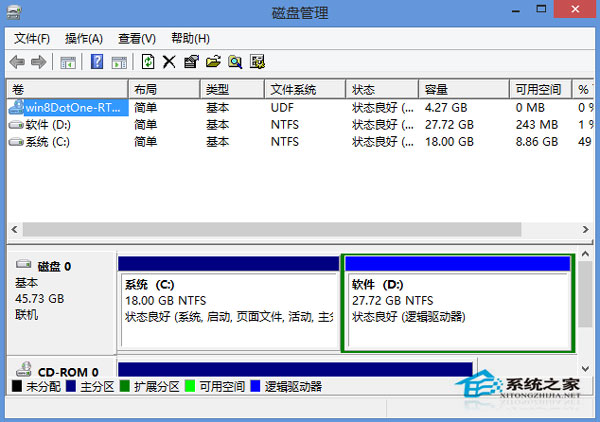Click the horizontal scrollbar right arrow
Viewport: 600px width, 422px height.
585,230
